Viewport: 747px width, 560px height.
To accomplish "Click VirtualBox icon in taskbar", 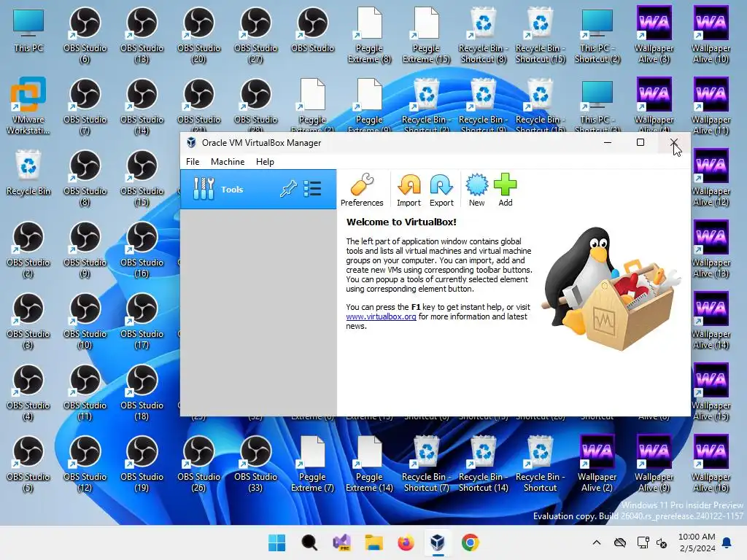I will click(438, 542).
